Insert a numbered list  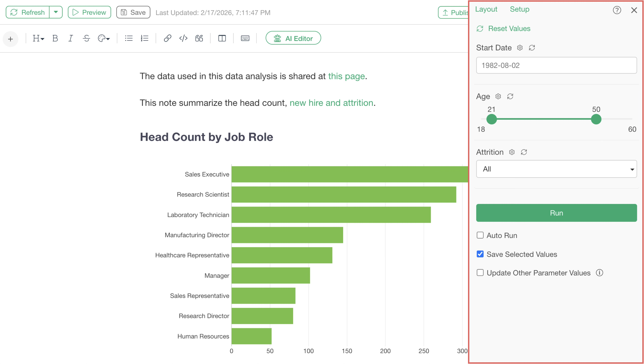144,38
